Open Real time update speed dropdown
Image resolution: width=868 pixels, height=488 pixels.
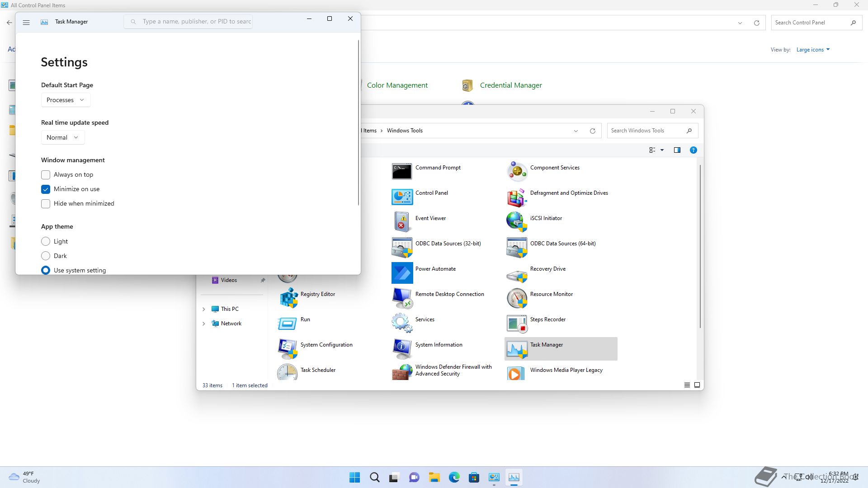(x=63, y=137)
